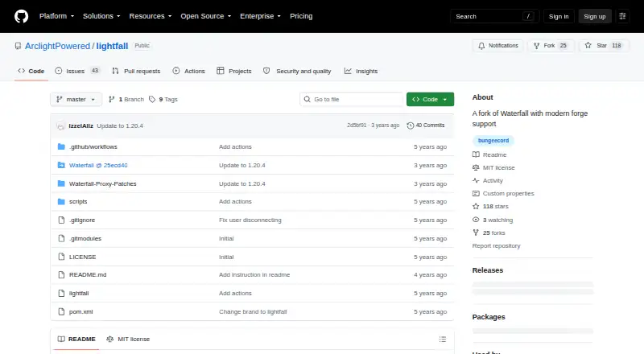The image size is (644, 354).
Task: Open the 'Add instruction in readme' commit message
Action: (254, 274)
